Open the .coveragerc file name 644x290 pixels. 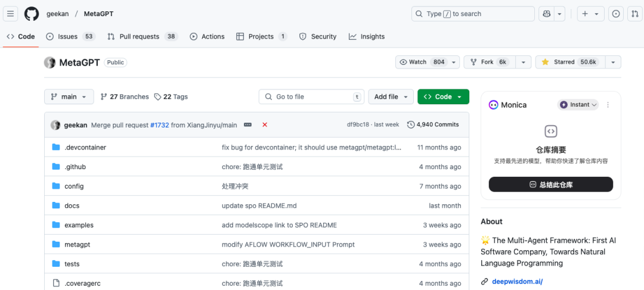click(82, 283)
